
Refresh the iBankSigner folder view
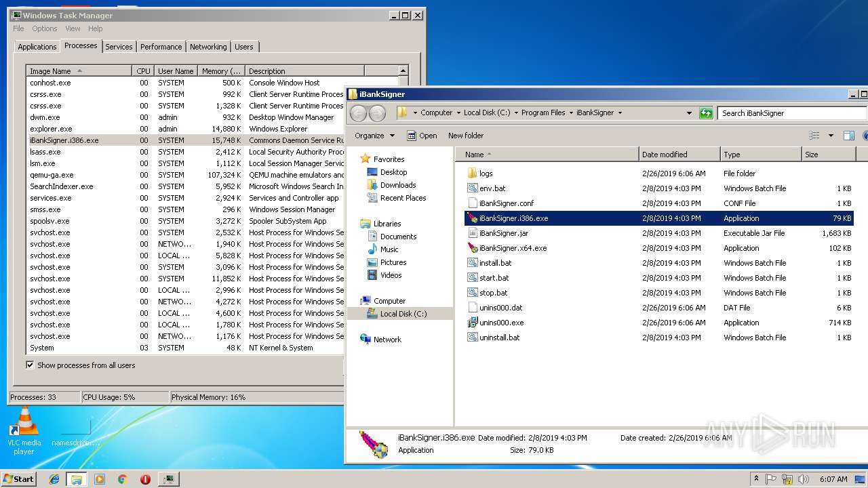(x=706, y=113)
